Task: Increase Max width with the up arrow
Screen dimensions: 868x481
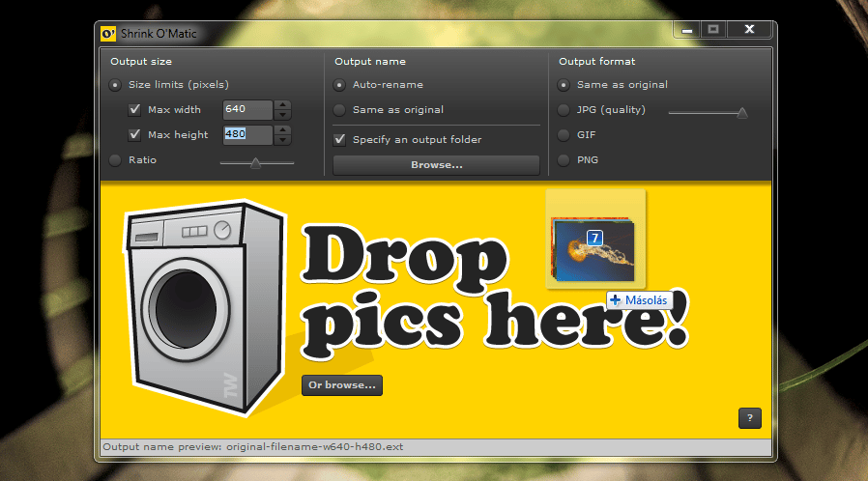Action: point(283,104)
